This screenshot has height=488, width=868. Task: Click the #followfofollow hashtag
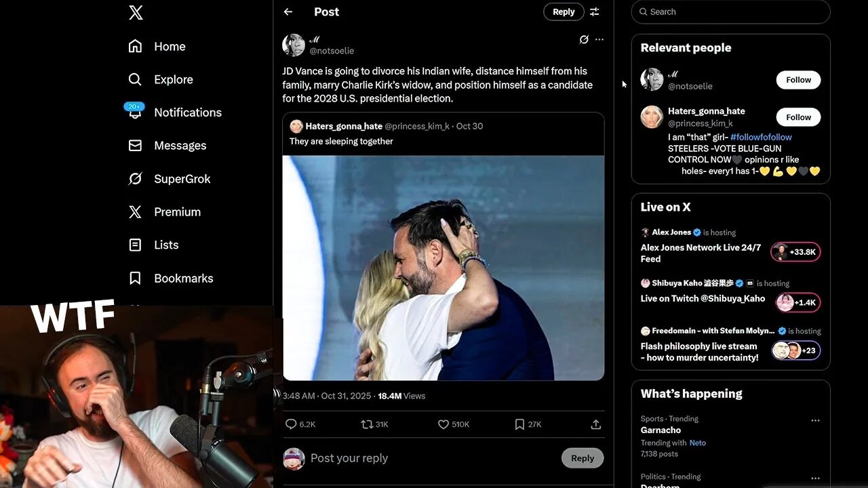pyautogui.click(x=761, y=137)
